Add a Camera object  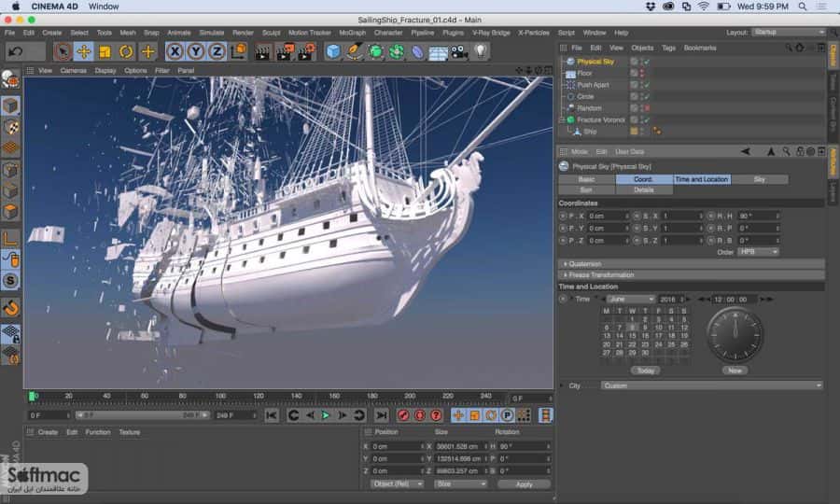tap(459, 52)
